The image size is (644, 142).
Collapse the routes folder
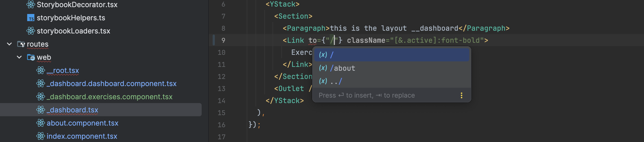(9, 44)
